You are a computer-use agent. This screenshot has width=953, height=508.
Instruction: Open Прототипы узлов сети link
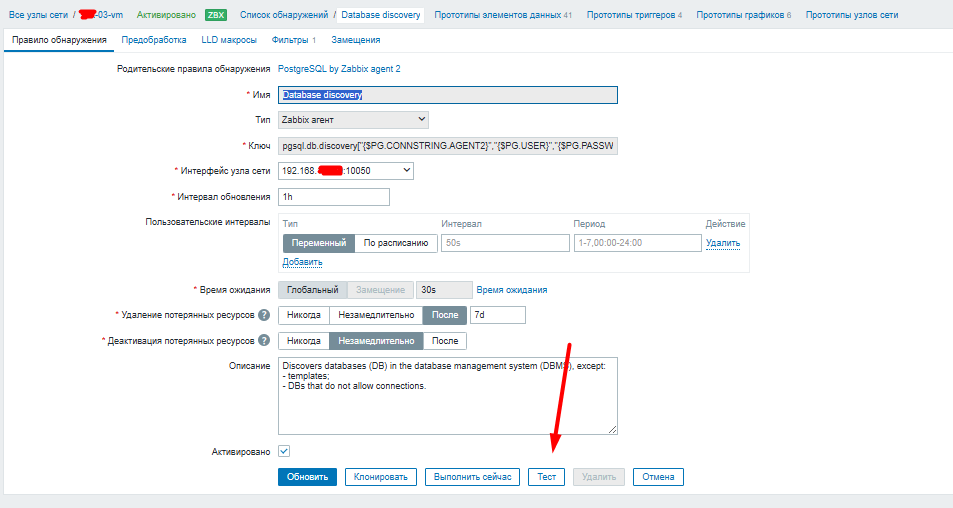click(852, 15)
